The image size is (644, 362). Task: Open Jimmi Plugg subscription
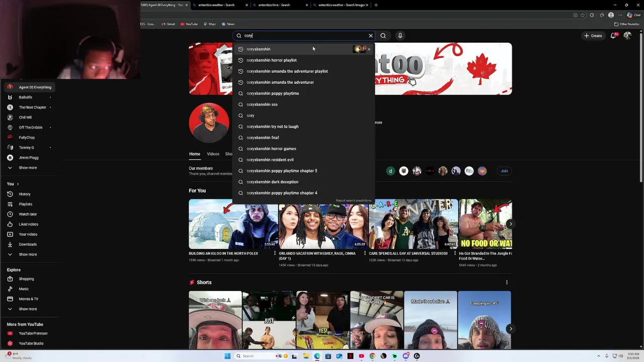[30, 157]
